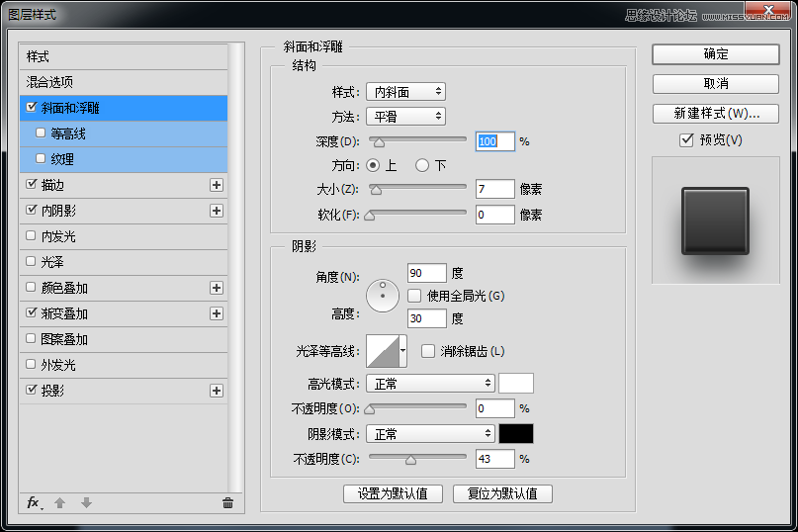Screen dimensions: 798x532
Task: Open the 阴影模式 blend mode dropdown
Action: click(430, 434)
